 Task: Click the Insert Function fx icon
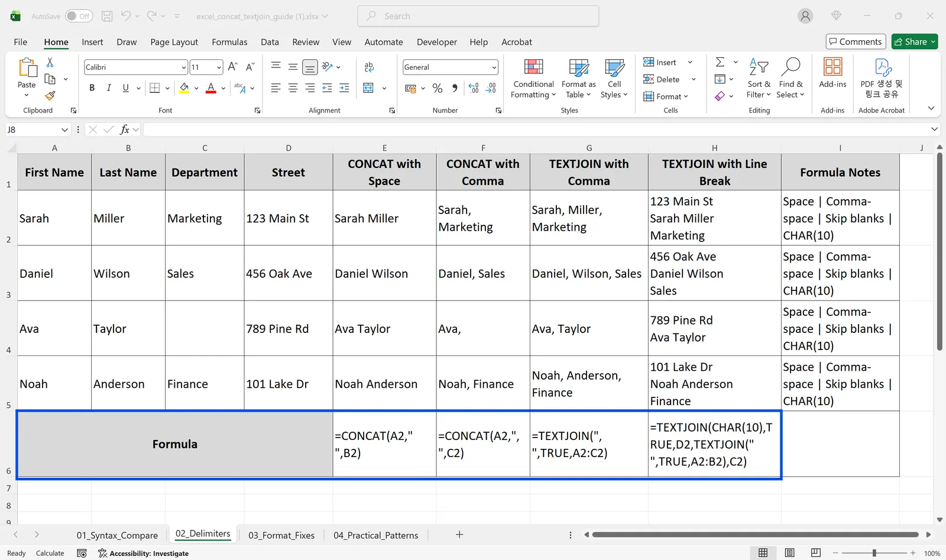[124, 130]
